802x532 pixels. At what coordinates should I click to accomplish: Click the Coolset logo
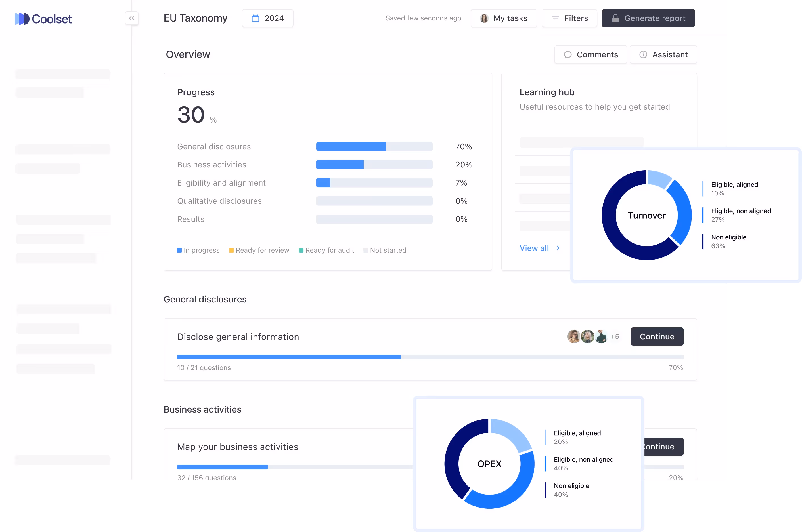43,19
